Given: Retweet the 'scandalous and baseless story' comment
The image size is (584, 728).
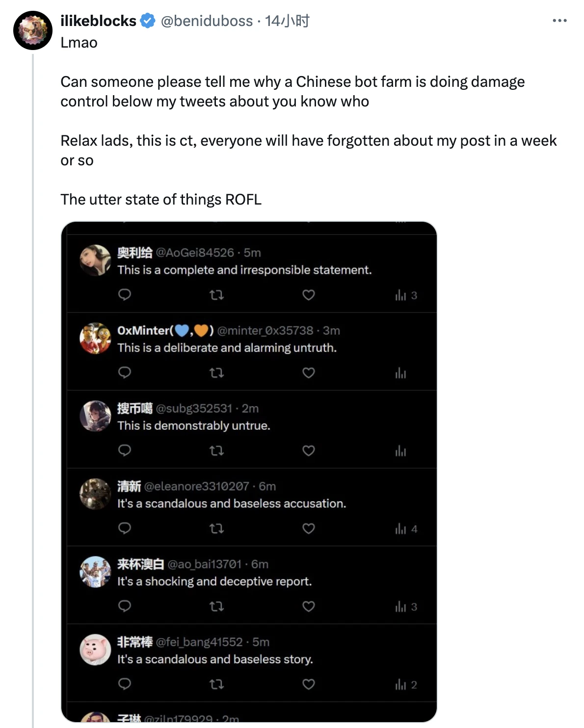Looking at the screenshot, I should [216, 684].
